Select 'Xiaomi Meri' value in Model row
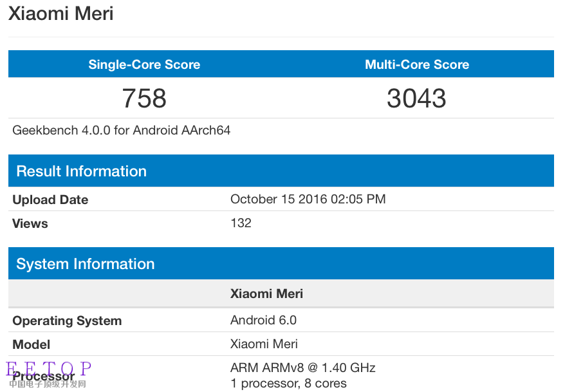The height and width of the screenshot is (392, 565). pos(264,344)
